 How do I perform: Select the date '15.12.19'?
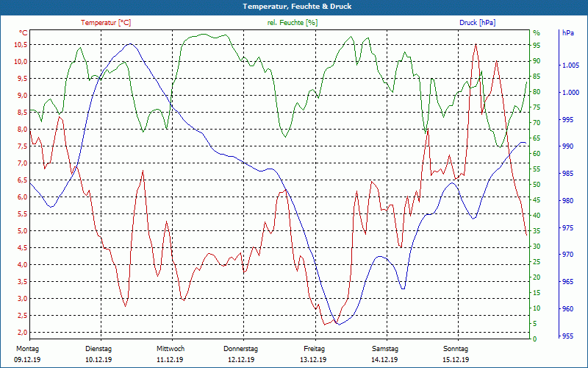click(x=456, y=359)
